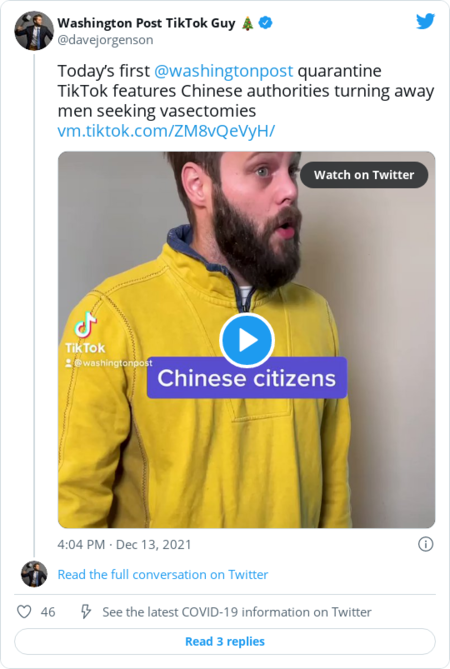Click the Chinese citizens caption overlay
Image resolution: width=450 pixels, height=669 pixels.
(247, 378)
